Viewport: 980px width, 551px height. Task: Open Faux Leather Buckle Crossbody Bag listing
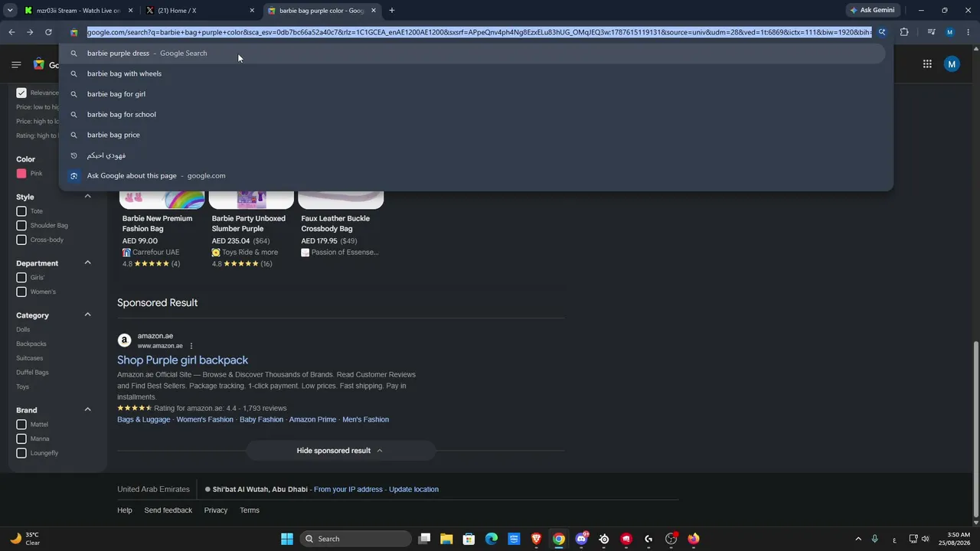point(335,223)
